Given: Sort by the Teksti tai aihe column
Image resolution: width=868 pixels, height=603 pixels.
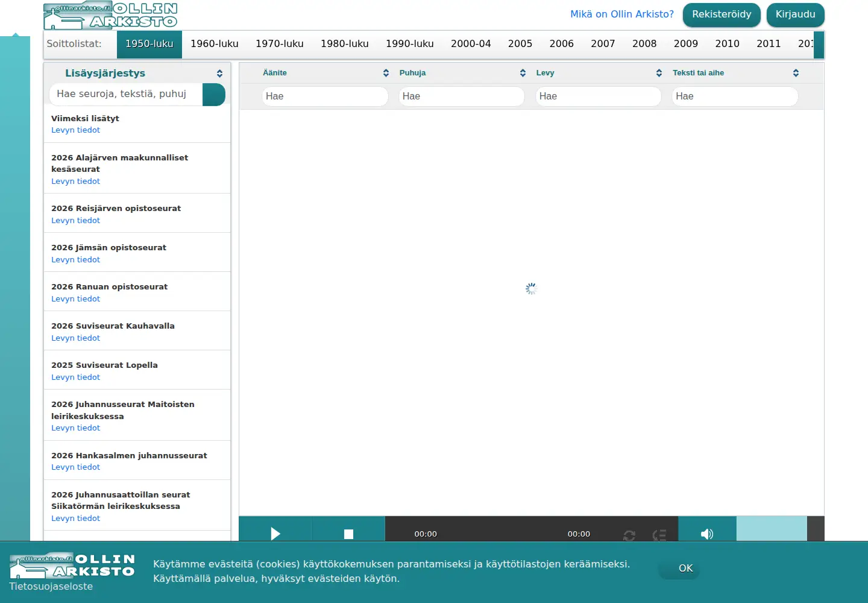Looking at the screenshot, I should (735, 73).
